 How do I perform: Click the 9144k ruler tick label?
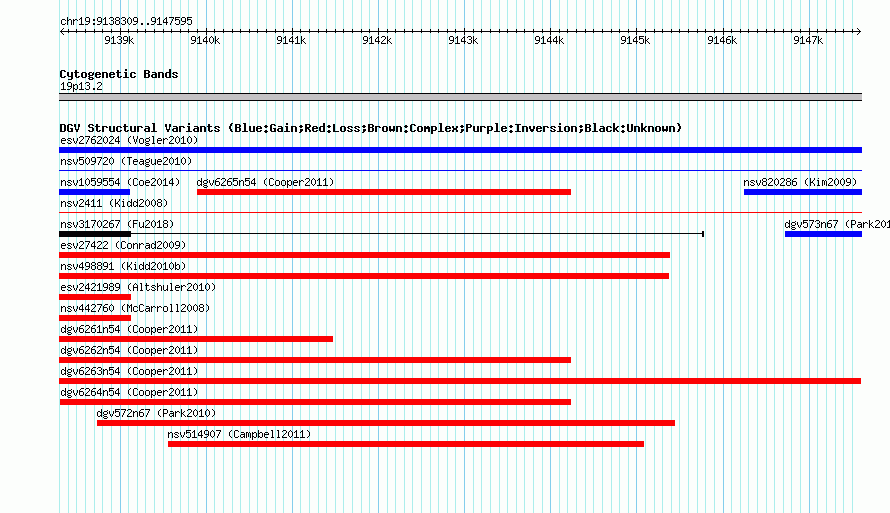coord(549,40)
